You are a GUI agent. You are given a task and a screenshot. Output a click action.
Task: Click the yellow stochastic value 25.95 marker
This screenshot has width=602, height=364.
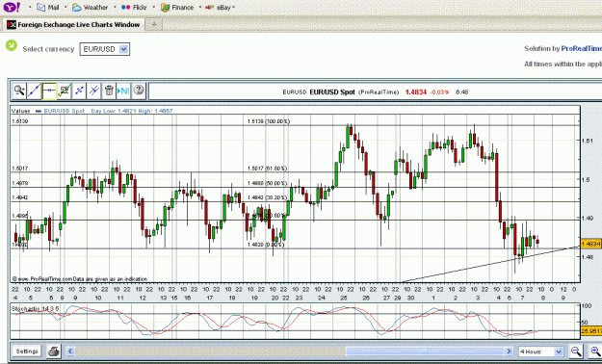pos(591,330)
